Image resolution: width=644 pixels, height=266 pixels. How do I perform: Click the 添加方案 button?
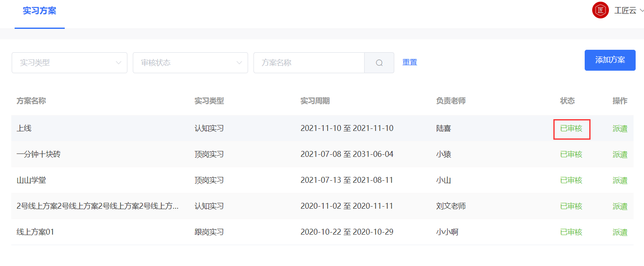pos(610,60)
